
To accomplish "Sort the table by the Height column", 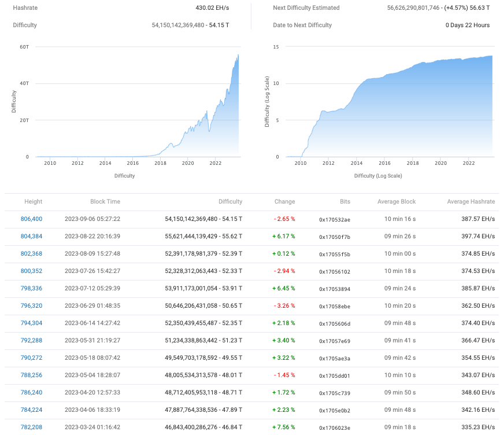I will click(33, 201).
